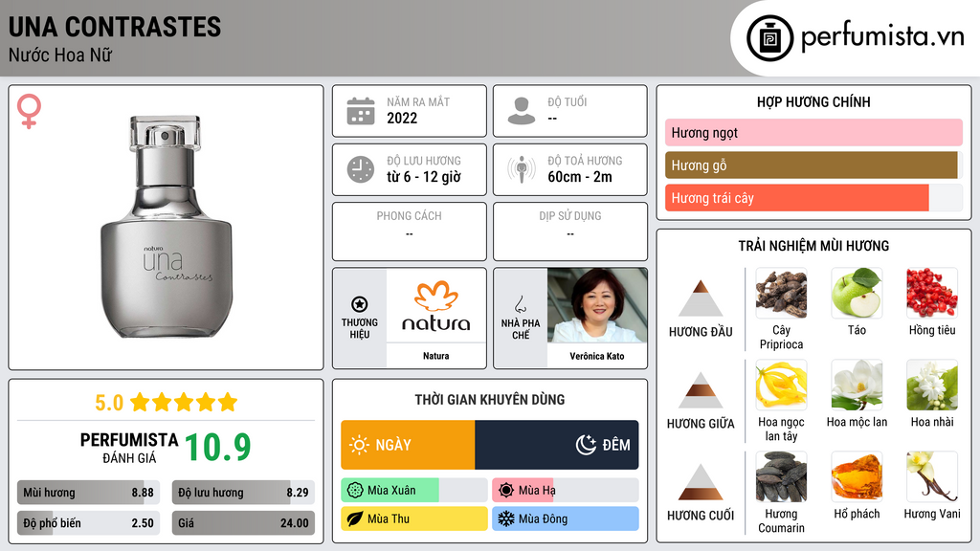
Task: Open the Táo green apple note image
Action: 857,293
